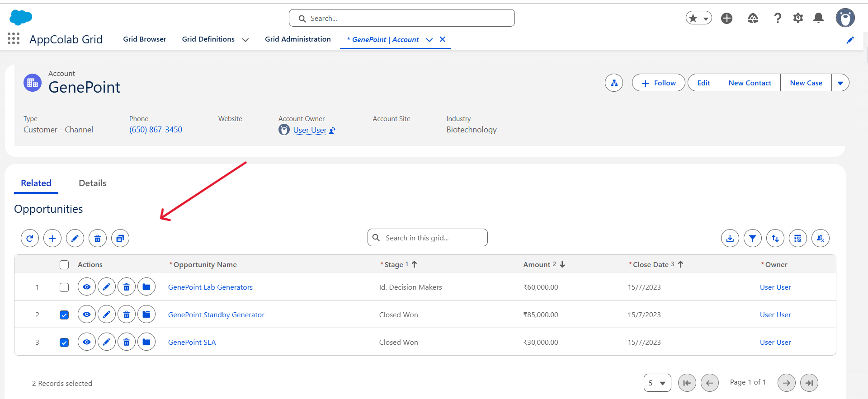Edit the GenePoint Lab Generators row
868x399 pixels.
pos(107,287)
